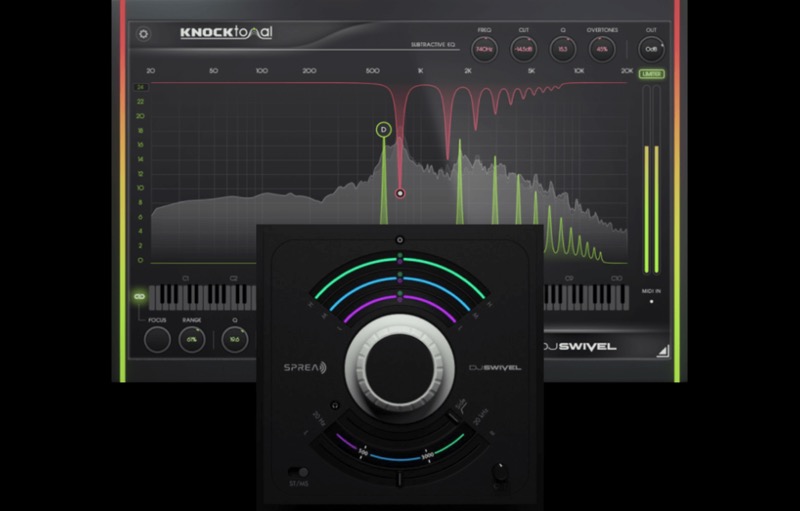Click the FOCUS knob
800x511 pixels.
pos(157,339)
